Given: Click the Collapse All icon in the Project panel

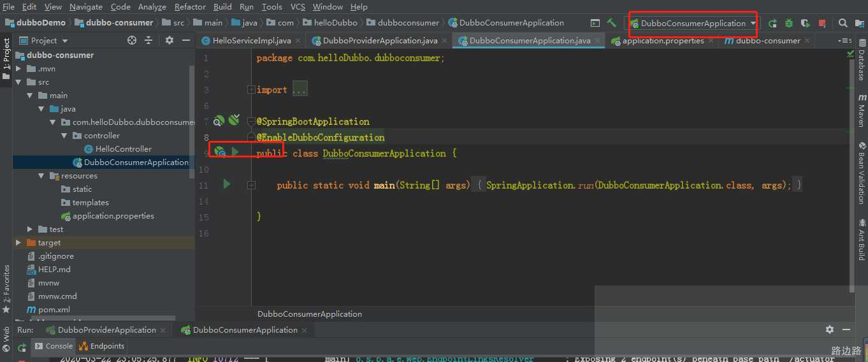Looking at the screenshot, I should 148,40.
